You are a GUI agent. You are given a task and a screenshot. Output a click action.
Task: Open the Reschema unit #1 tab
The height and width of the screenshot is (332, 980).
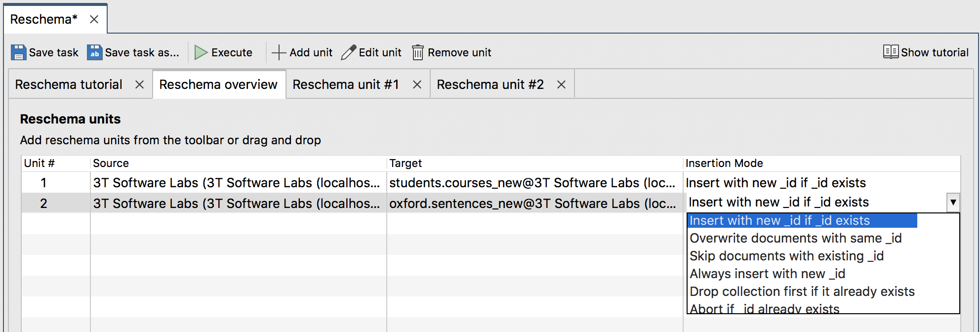(346, 84)
